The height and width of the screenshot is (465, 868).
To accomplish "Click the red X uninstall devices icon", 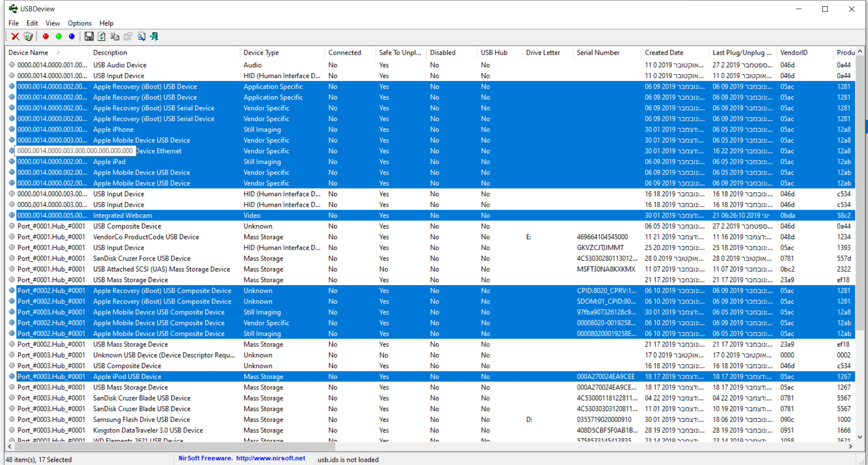I will click(x=15, y=37).
